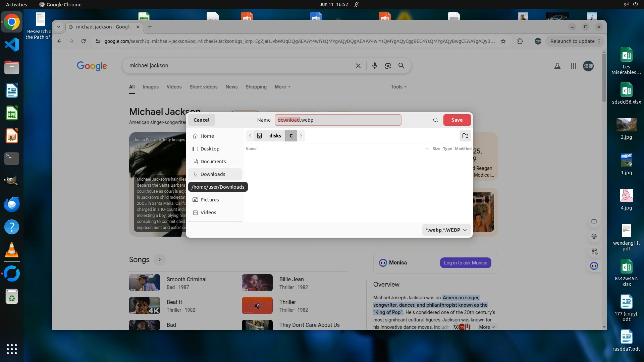Viewport: 644px width, 362px height.
Task: Click the download.webp filename field
Action: coord(338,120)
